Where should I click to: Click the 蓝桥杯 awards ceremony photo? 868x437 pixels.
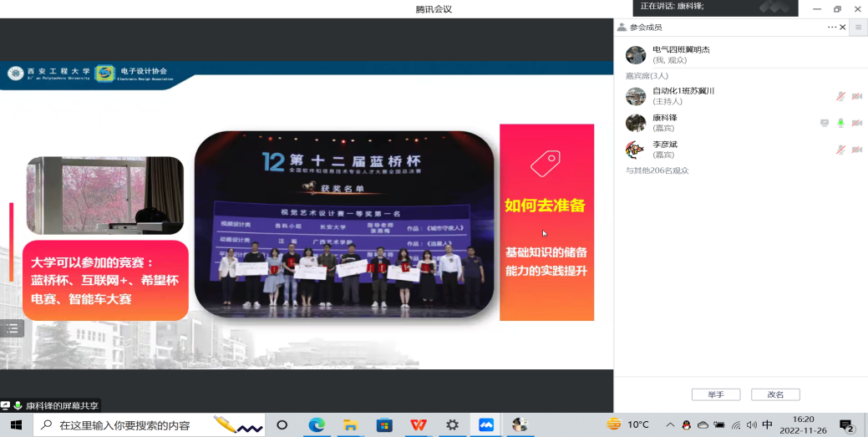point(343,224)
